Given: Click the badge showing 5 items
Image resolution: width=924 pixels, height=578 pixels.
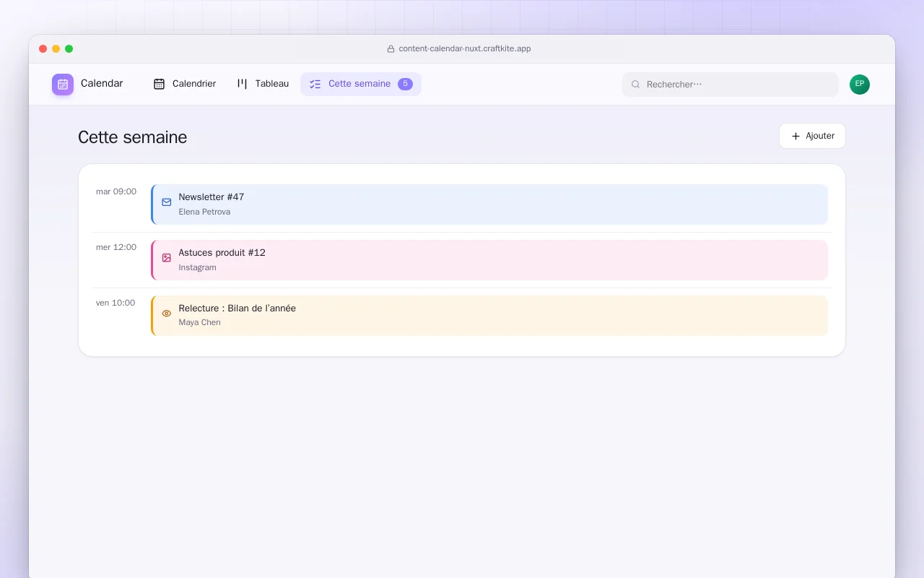Looking at the screenshot, I should tap(405, 84).
